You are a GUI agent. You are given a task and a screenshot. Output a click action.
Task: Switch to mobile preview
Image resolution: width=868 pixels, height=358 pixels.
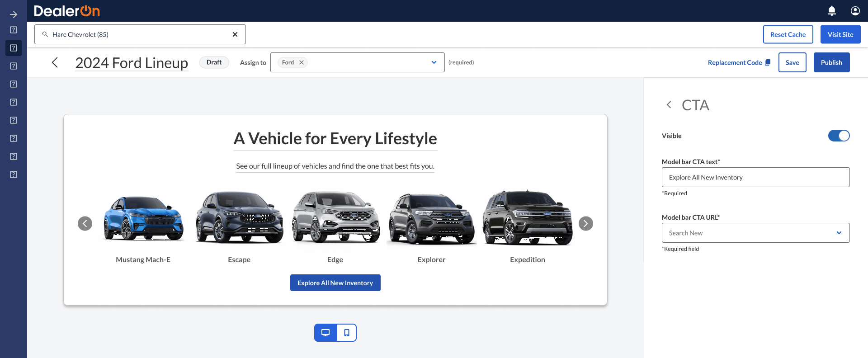pyautogui.click(x=347, y=333)
